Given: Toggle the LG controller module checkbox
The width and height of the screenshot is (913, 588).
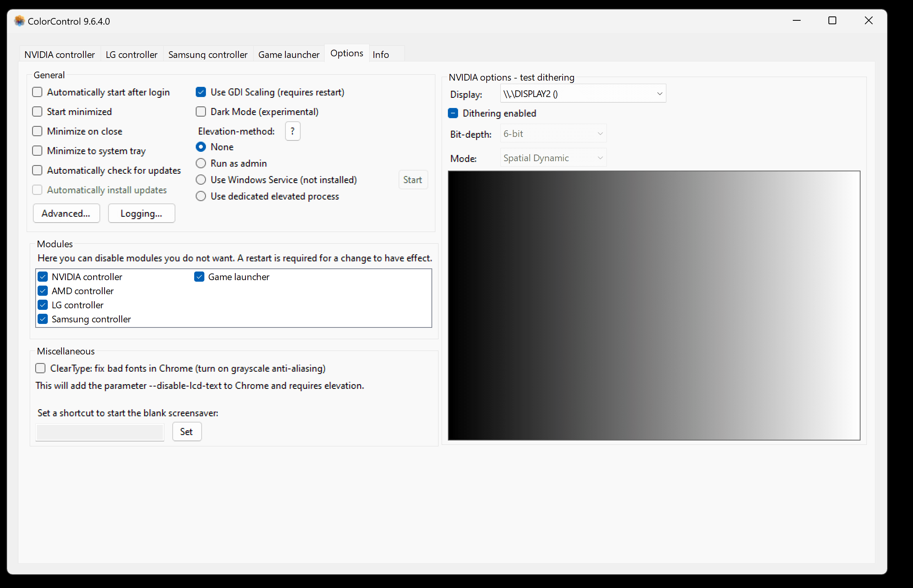Looking at the screenshot, I should (43, 305).
